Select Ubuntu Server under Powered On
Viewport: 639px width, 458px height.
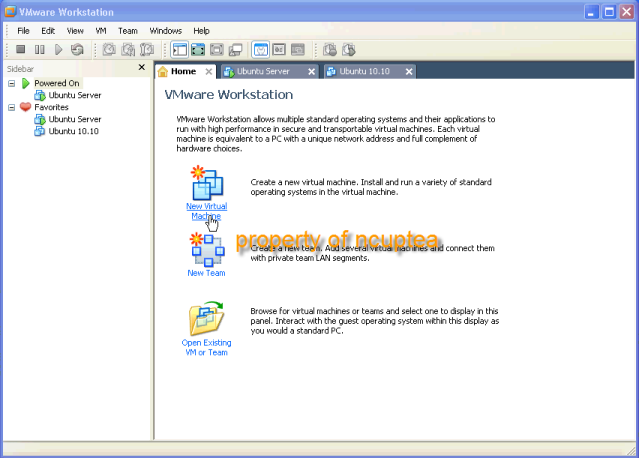pos(75,95)
